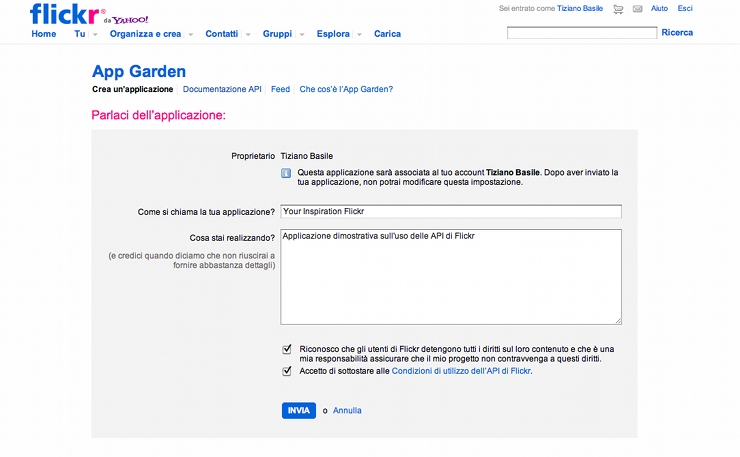Click the Ricerca search button
The image size is (740, 457).
(677, 33)
